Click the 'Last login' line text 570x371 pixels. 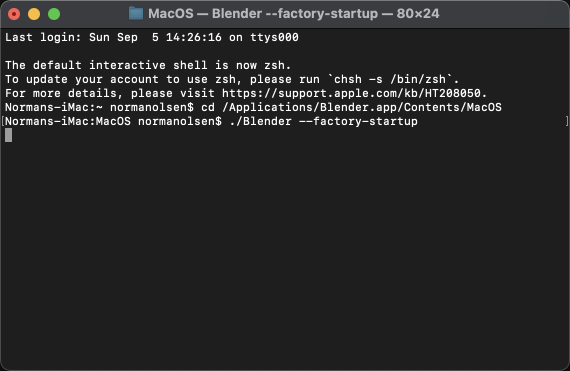coord(152,37)
